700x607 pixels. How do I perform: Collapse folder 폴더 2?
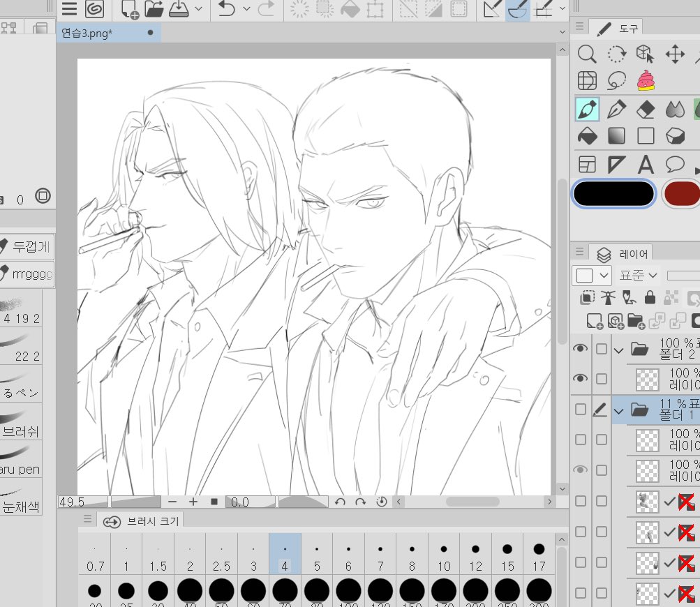click(x=618, y=351)
